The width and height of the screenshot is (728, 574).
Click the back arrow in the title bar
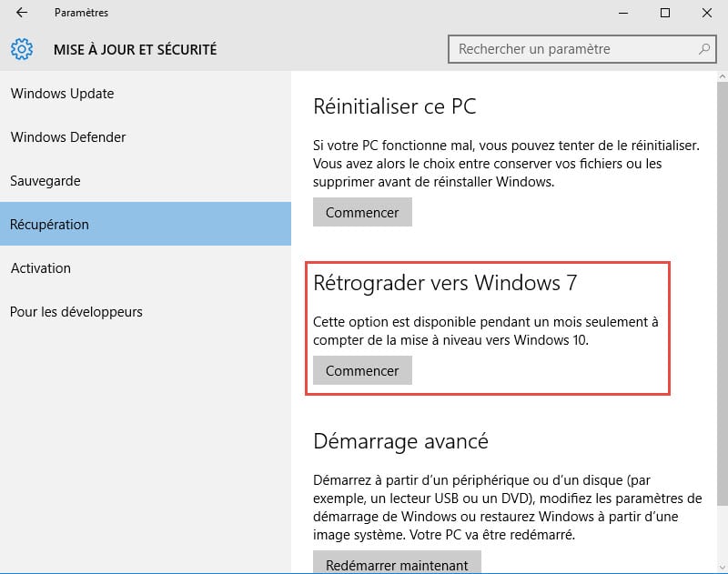coord(22,13)
